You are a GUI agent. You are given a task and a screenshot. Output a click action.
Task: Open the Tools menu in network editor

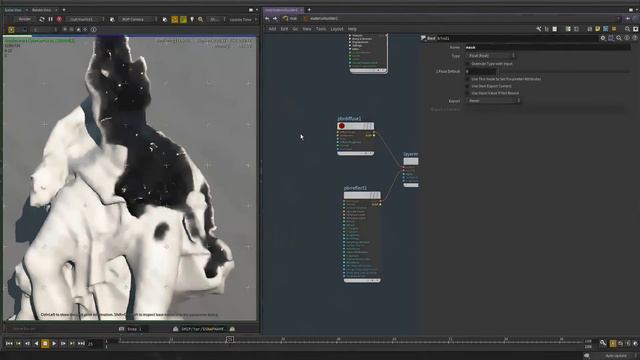click(321, 29)
